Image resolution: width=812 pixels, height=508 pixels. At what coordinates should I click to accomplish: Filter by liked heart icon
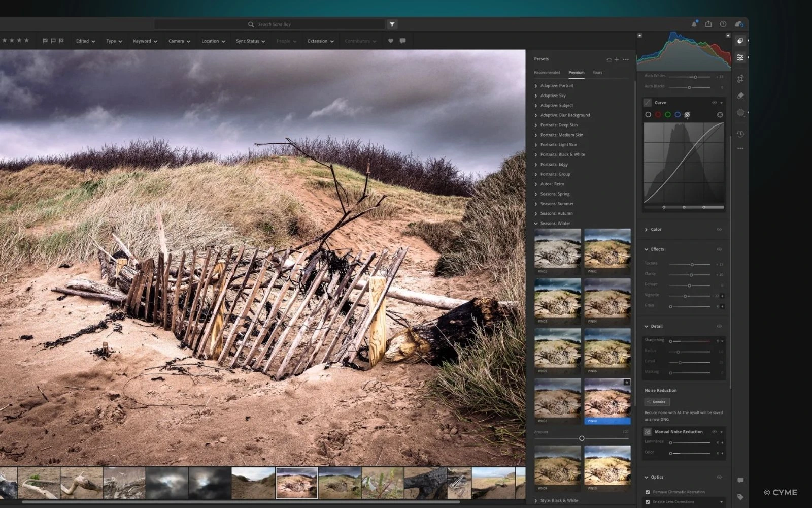(390, 41)
